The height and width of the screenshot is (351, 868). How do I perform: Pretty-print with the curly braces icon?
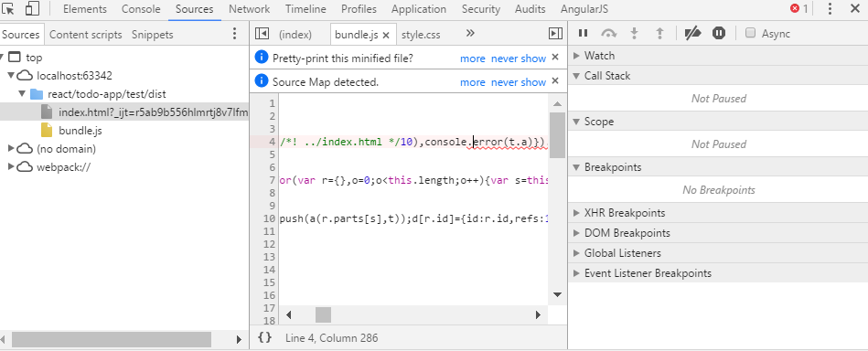[x=264, y=337]
